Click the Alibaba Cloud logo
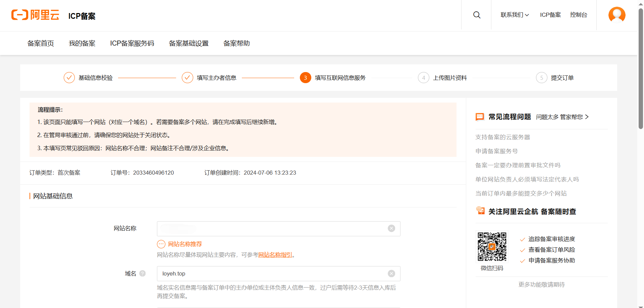Viewport: 644px width, 308px height. tap(35, 15)
